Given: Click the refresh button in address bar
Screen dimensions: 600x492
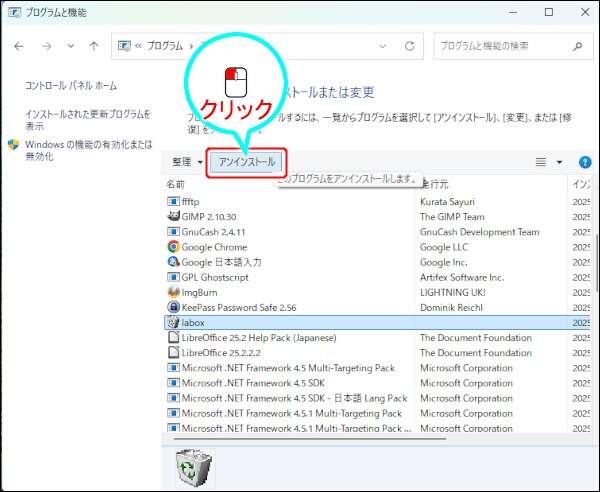Looking at the screenshot, I should (x=409, y=46).
